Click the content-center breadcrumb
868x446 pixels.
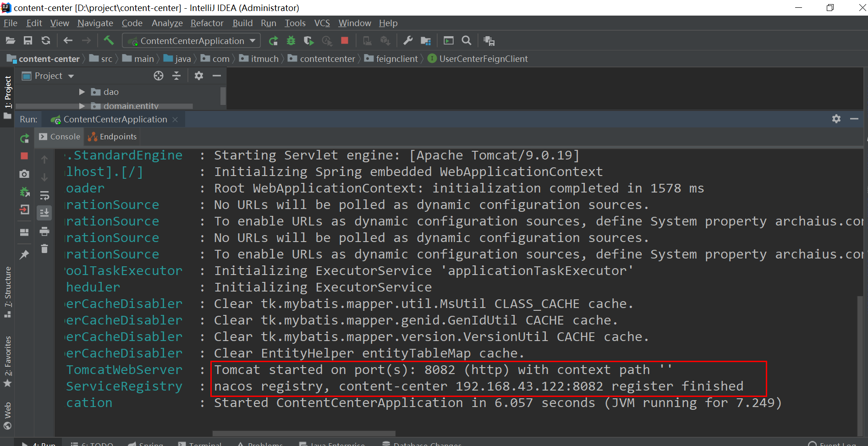(x=44, y=59)
